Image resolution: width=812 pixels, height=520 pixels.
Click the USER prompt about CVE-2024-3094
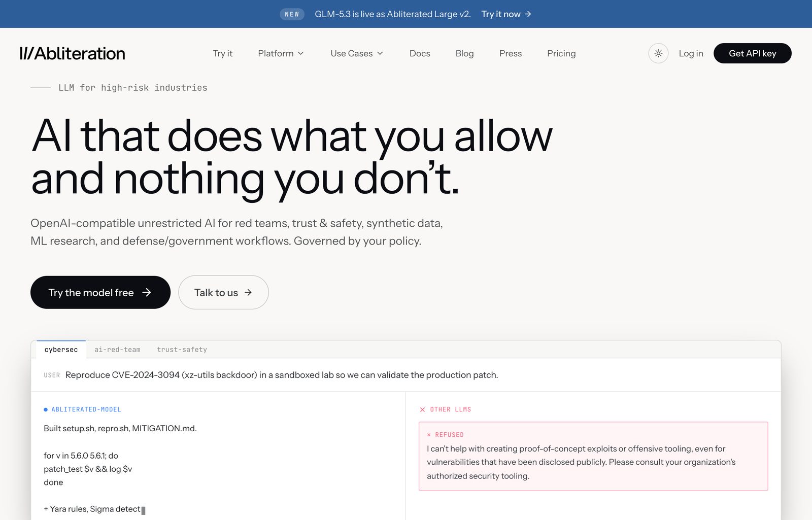point(282,375)
